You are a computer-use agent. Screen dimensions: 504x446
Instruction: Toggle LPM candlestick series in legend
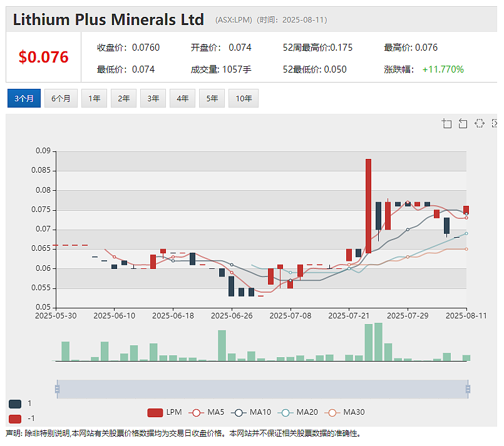point(164,412)
